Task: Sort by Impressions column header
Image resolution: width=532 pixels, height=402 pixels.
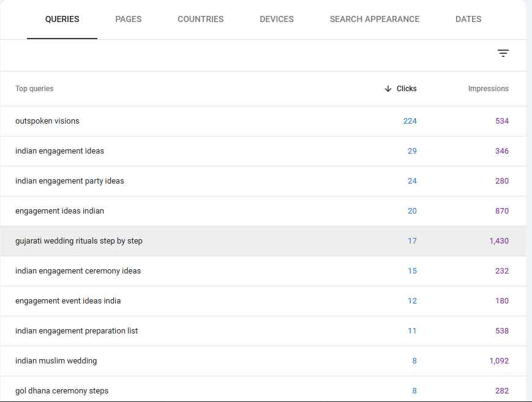Action: click(488, 89)
